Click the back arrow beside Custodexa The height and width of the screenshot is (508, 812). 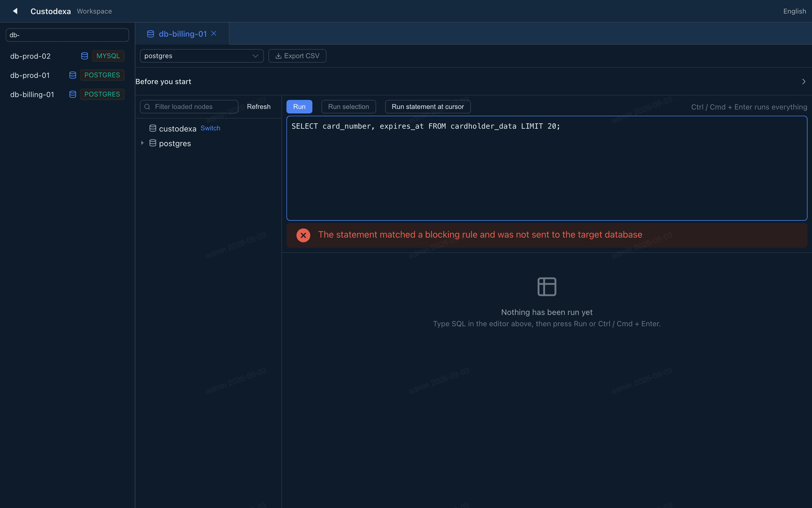point(15,11)
